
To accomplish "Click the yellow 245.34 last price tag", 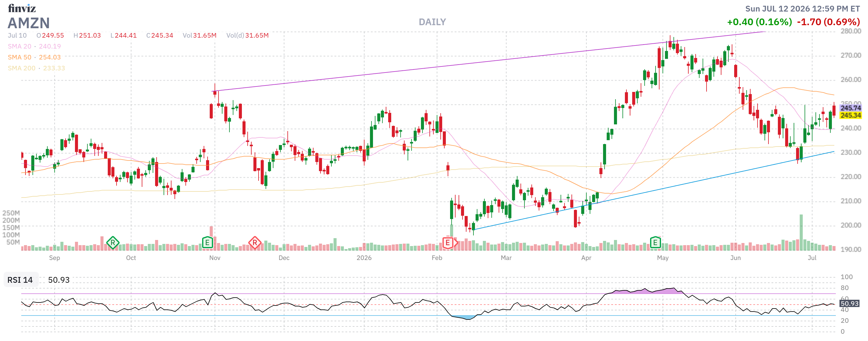I will pos(850,115).
